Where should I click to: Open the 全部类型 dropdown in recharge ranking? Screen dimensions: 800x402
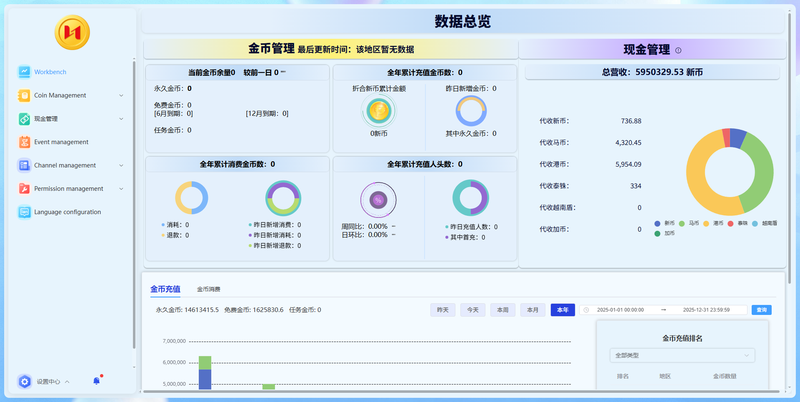pos(682,355)
